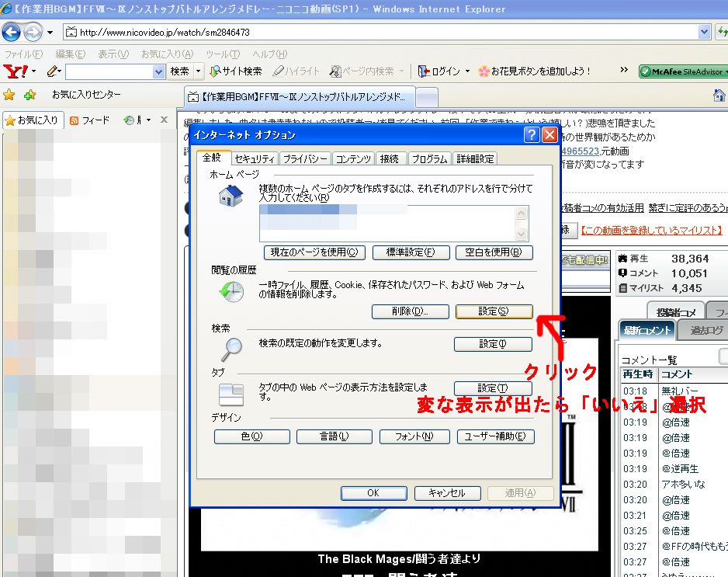Open the ヘルプ(H) menu

[x=270, y=54]
